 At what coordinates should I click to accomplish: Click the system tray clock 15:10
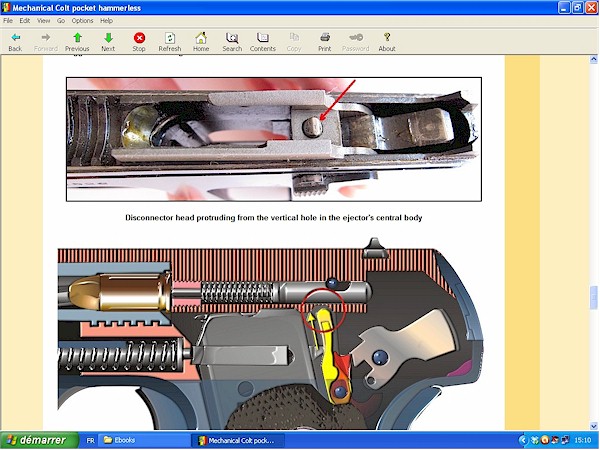coord(582,440)
